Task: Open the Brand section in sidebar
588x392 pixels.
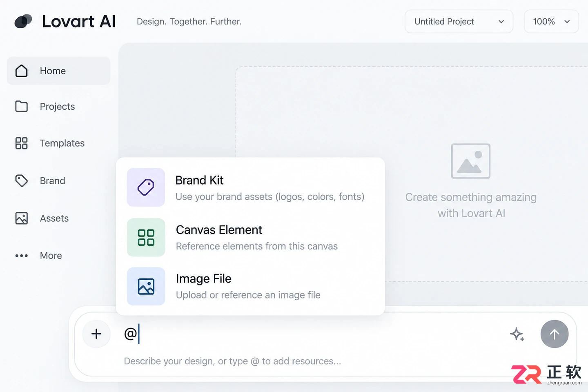Action: click(59, 181)
